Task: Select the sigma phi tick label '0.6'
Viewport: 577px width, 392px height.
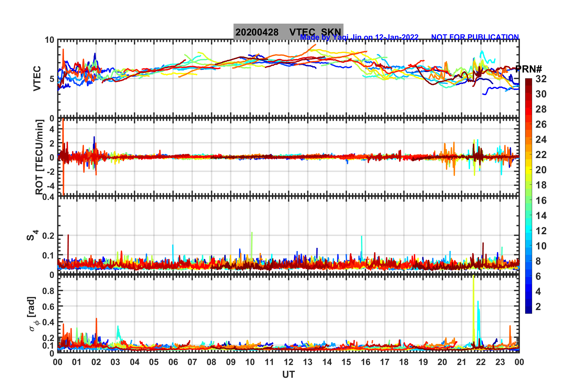Action: click(x=49, y=306)
